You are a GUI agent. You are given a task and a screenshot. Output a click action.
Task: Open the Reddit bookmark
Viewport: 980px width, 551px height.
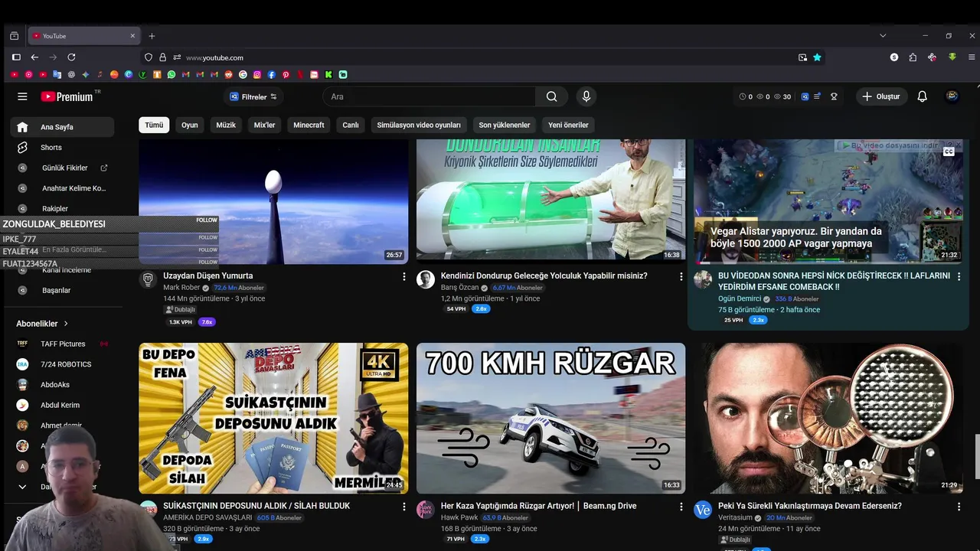[228, 74]
